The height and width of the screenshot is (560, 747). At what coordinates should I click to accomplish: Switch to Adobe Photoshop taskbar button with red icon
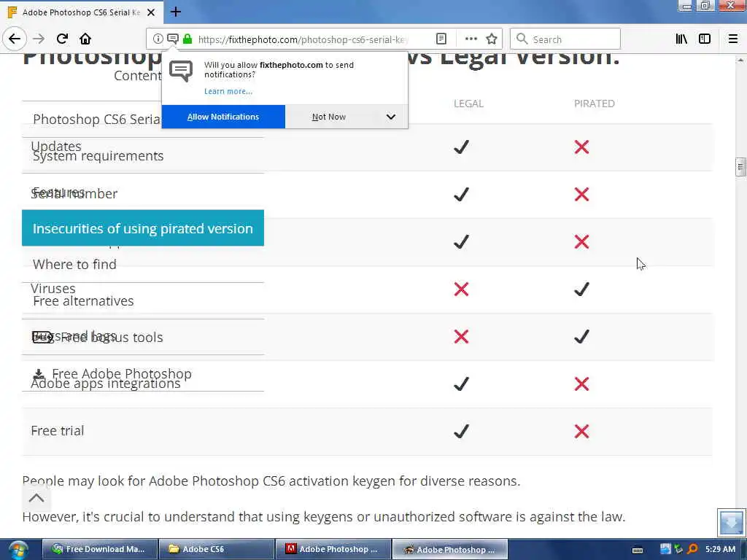click(x=333, y=550)
